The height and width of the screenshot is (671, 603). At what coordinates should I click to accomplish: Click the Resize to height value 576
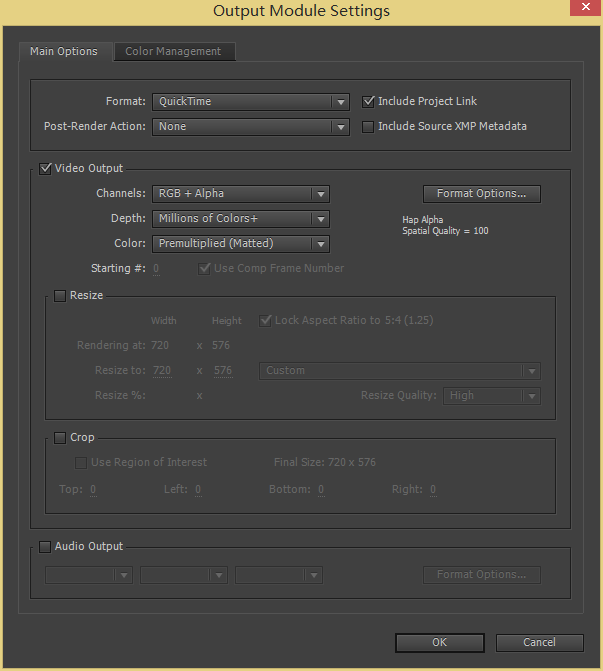tap(223, 371)
